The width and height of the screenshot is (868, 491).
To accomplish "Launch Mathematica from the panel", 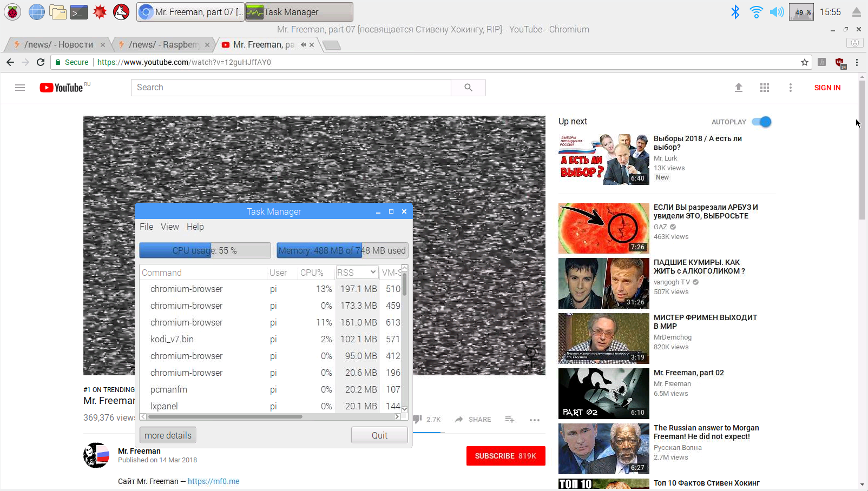I will point(100,11).
